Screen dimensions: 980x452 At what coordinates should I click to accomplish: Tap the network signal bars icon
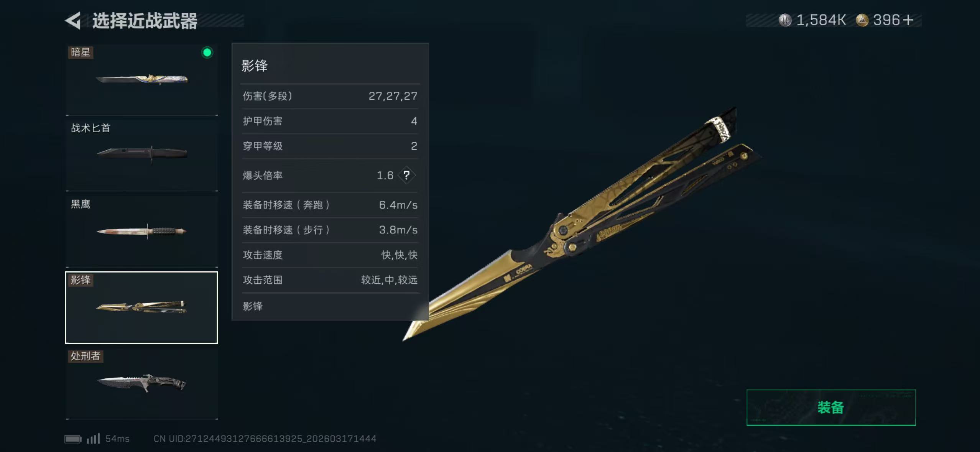(93, 438)
